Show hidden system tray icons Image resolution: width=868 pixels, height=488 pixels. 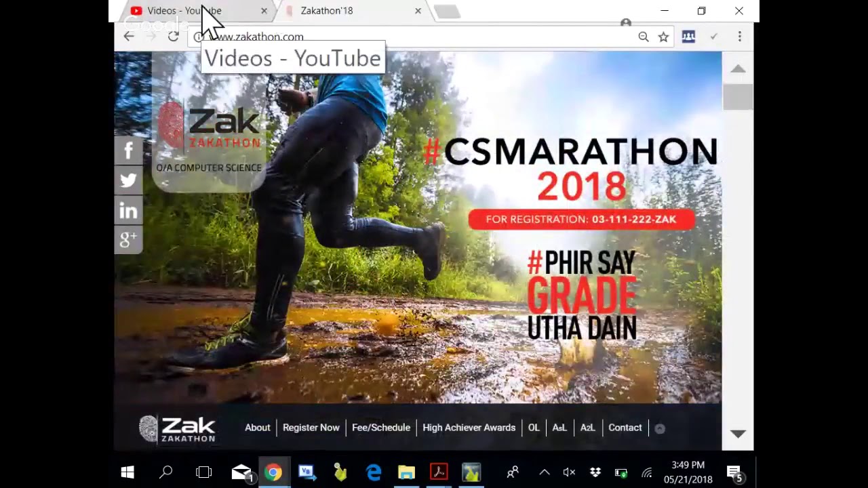(x=544, y=472)
